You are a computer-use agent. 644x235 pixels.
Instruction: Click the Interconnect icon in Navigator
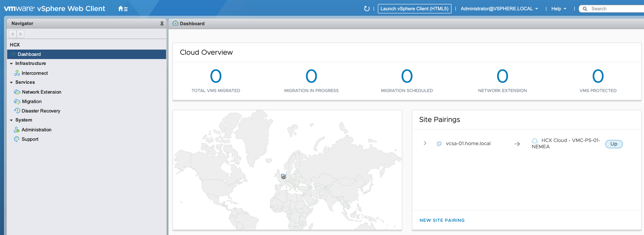click(17, 73)
